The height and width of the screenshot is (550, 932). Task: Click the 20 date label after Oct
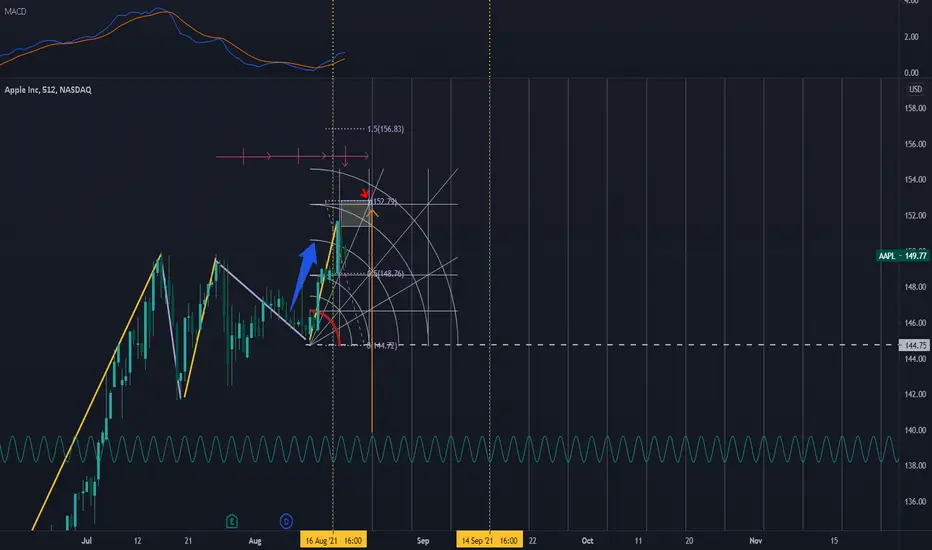point(689,540)
